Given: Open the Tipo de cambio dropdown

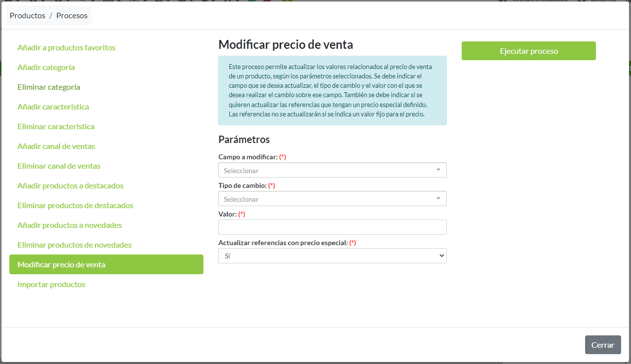Looking at the screenshot, I should coord(332,198).
